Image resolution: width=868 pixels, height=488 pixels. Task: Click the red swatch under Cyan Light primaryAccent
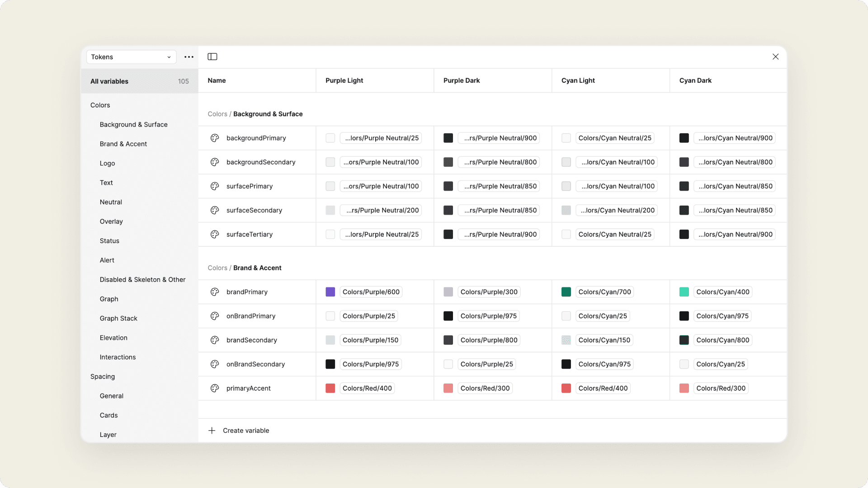[566, 388]
